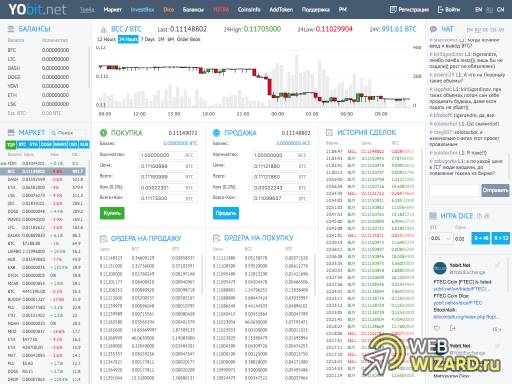Click the buy balance BTC link

pos(180,143)
